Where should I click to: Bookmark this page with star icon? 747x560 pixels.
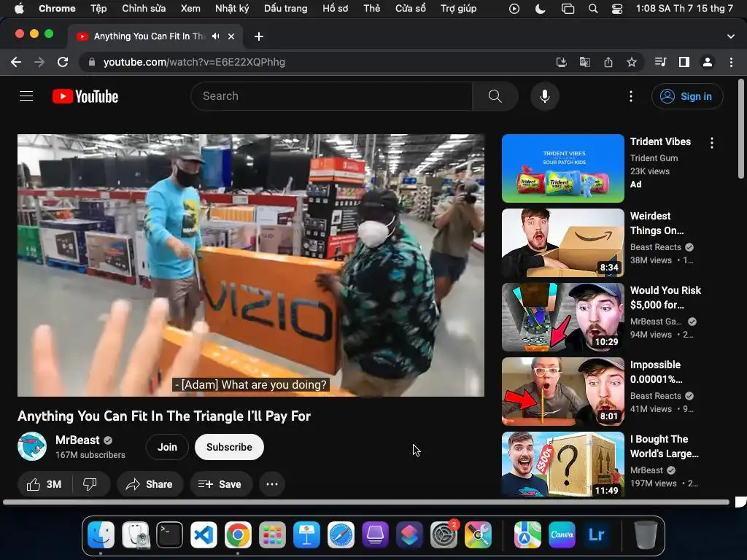coord(632,63)
